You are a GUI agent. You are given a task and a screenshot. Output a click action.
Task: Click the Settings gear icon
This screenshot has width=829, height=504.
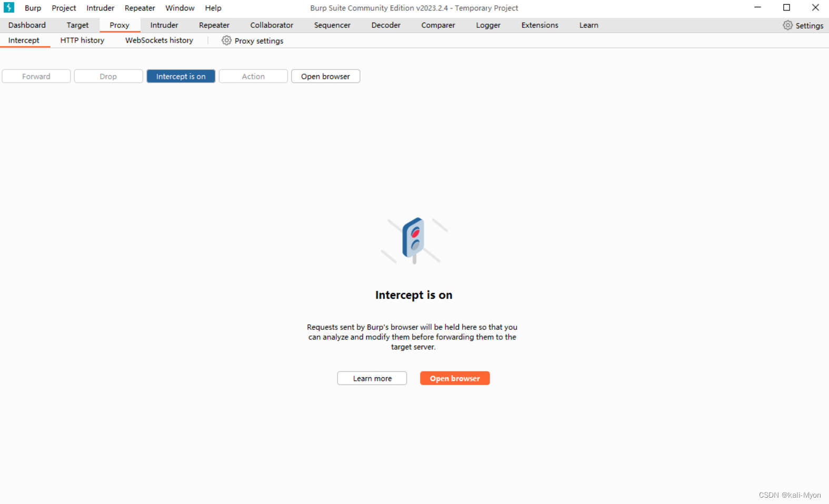pos(787,25)
